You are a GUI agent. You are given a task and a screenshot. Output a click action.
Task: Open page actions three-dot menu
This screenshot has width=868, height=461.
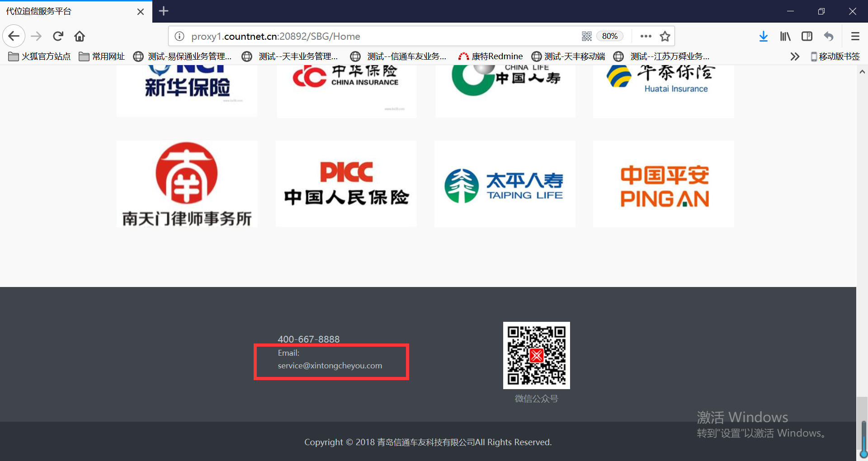(646, 36)
